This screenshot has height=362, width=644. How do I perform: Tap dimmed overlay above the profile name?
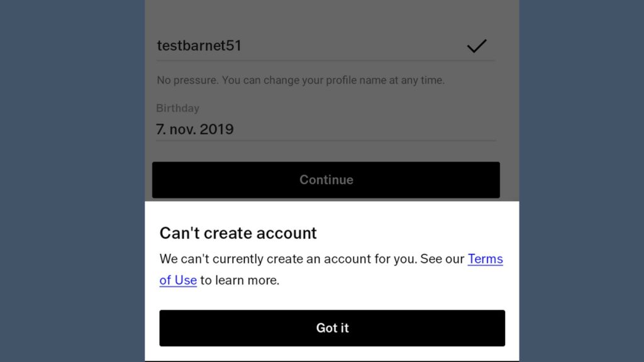click(332, 14)
